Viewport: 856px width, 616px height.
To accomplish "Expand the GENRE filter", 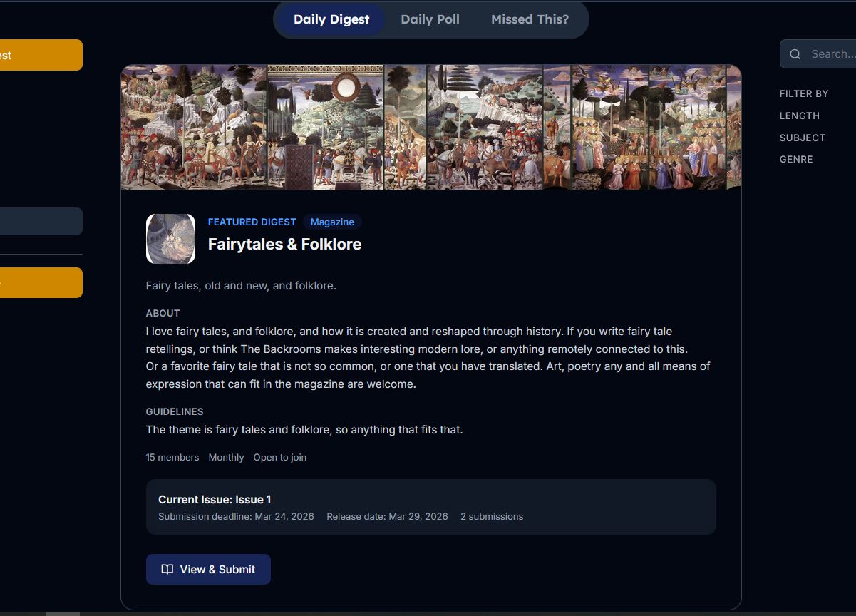I will 795,159.
